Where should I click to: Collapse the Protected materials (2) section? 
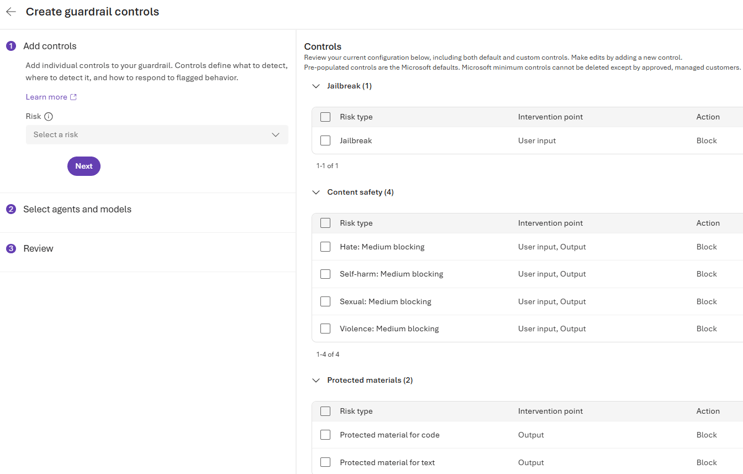(316, 380)
